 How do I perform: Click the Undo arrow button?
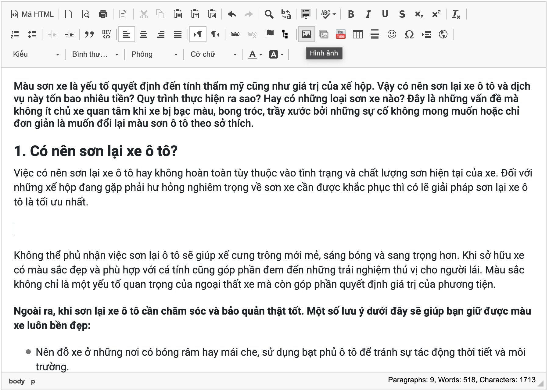pyautogui.click(x=232, y=14)
